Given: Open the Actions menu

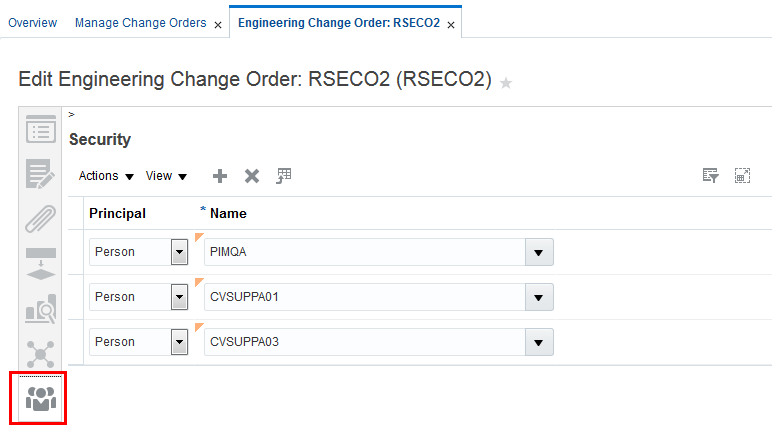Looking at the screenshot, I should click(x=106, y=176).
